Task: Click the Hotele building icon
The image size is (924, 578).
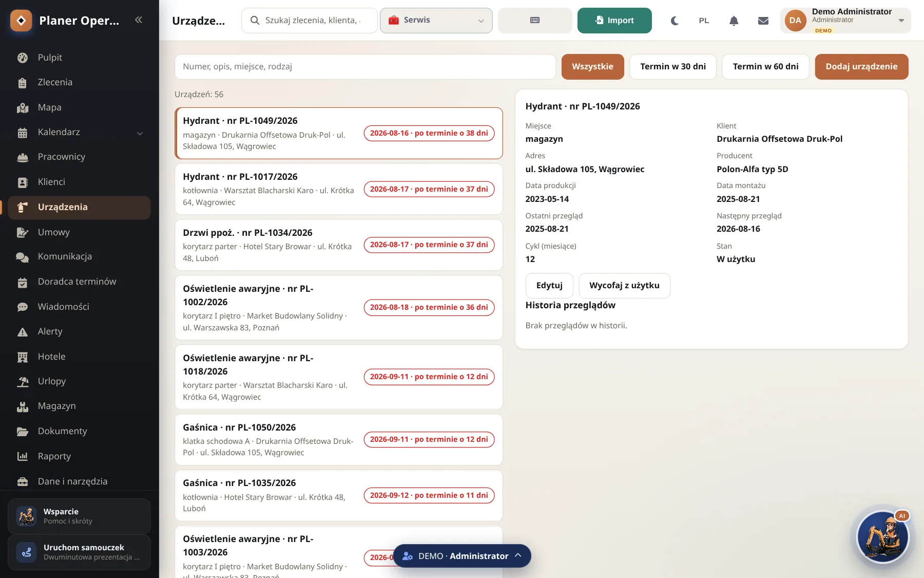Action: click(x=23, y=357)
